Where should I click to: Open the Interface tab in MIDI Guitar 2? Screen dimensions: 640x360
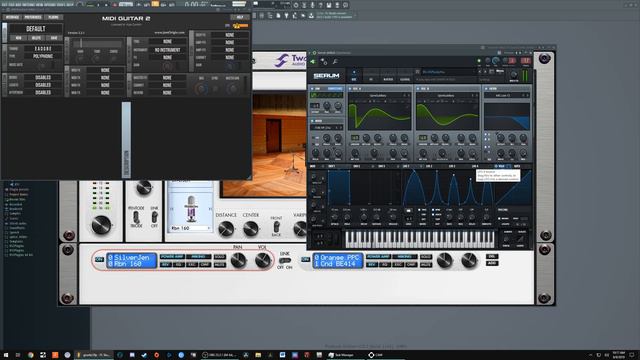tap(12, 17)
